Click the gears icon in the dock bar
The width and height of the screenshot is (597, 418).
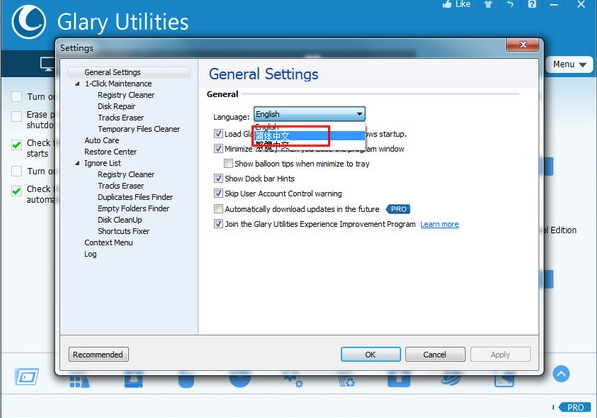pos(292,380)
